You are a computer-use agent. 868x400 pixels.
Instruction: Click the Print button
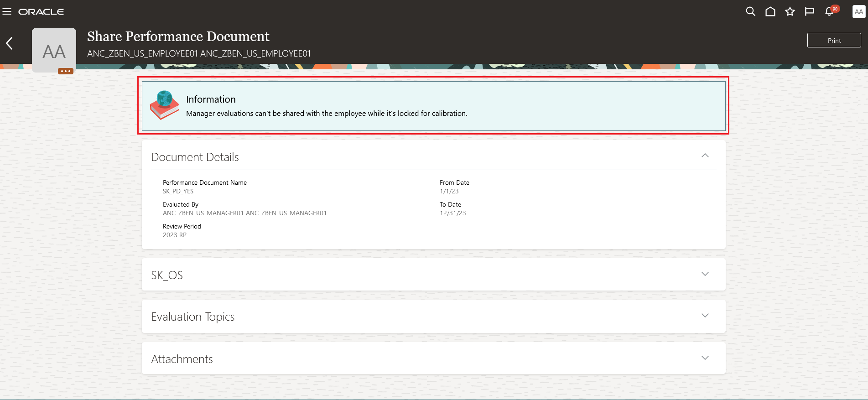pos(834,40)
